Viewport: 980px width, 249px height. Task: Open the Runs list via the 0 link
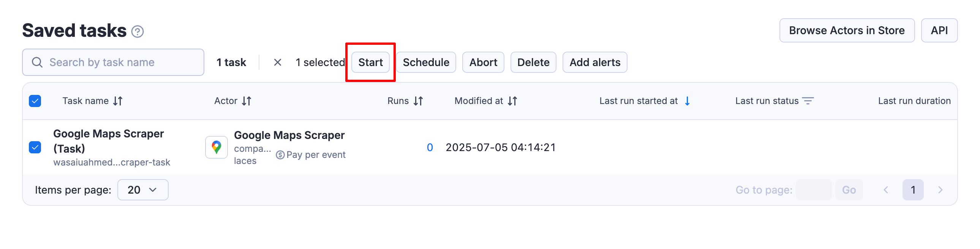tap(430, 147)
